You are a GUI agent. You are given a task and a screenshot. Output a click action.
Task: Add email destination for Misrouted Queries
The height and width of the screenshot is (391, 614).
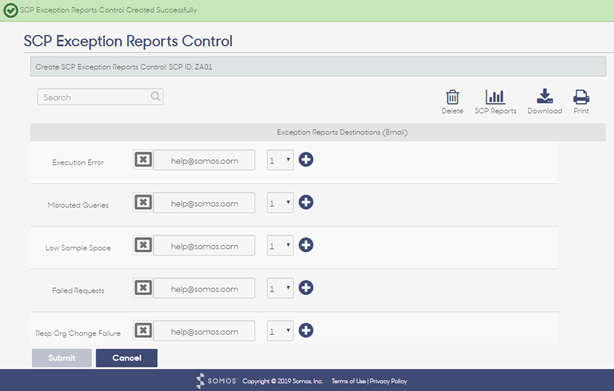click(306, 202)
